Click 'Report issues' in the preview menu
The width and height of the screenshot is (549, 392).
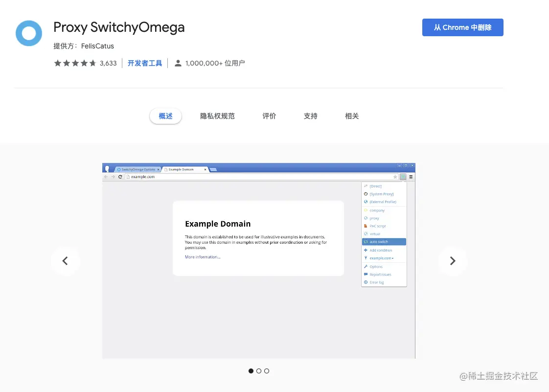pyautogui.click(x=380, y=275)
